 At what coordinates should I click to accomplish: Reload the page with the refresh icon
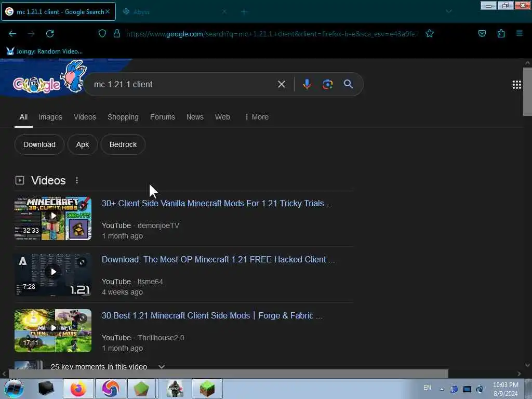click(x=50, y=34)
